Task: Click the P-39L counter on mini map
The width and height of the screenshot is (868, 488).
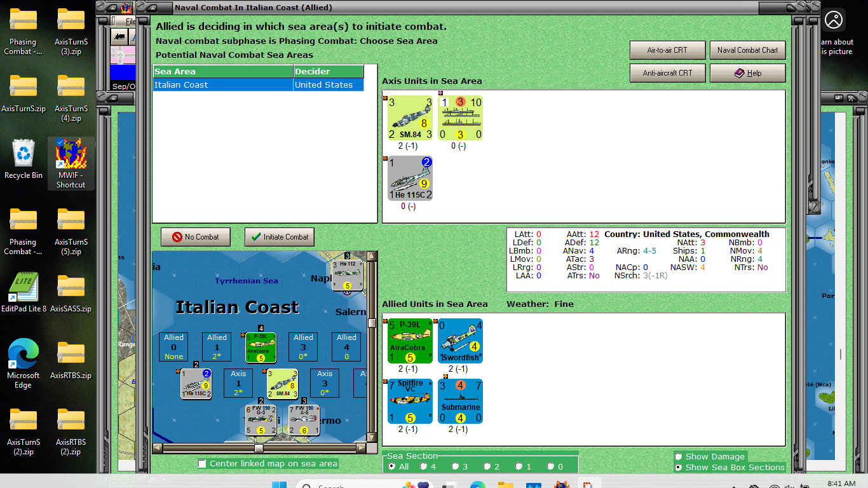Action: tap(261, 348)
